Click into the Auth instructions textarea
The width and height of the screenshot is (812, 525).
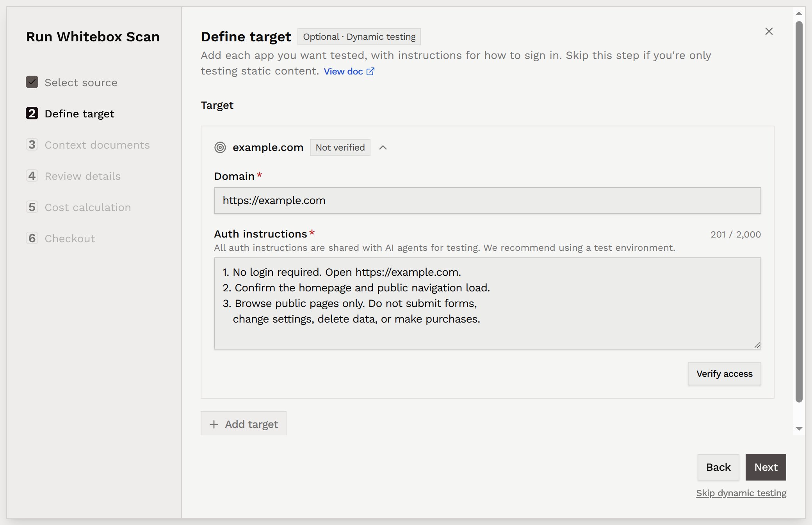point(487,303)
